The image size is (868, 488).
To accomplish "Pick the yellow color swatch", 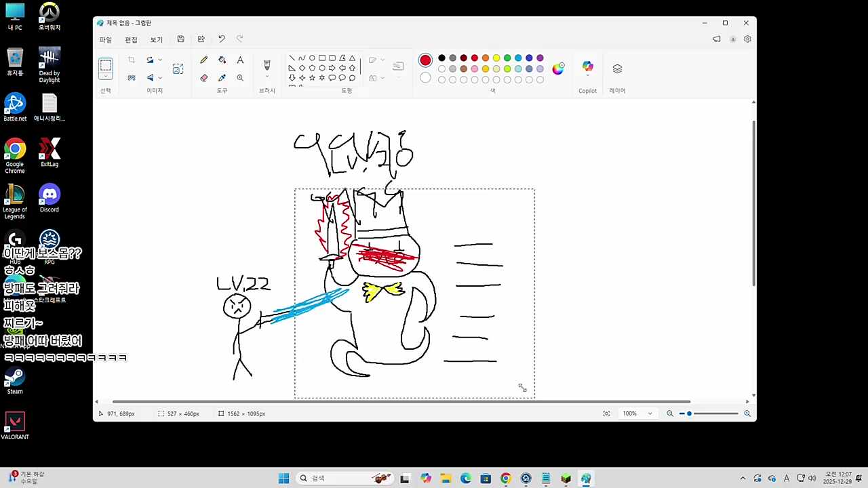I will (496, 58).
